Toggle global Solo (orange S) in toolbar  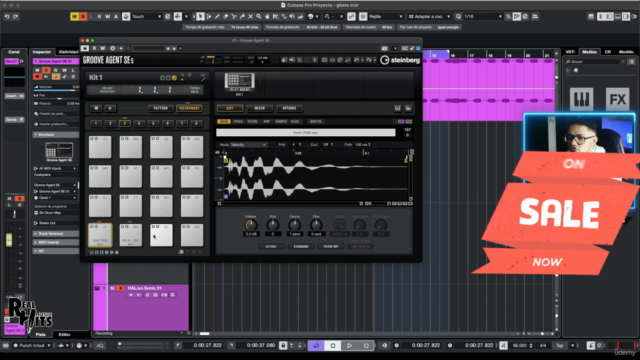point(83,17)
